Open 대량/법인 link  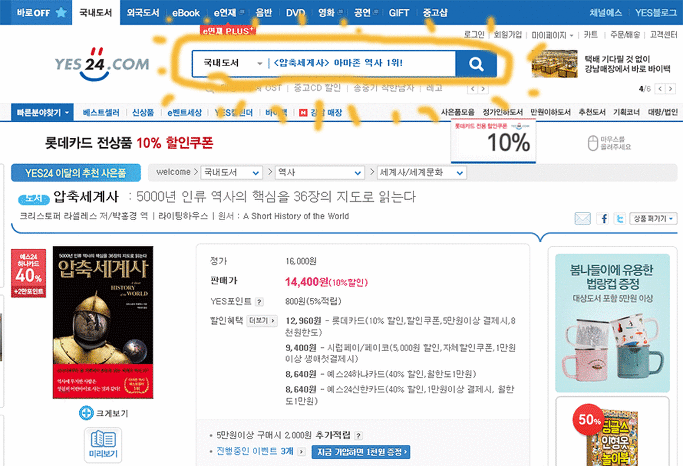coord(663,112)
